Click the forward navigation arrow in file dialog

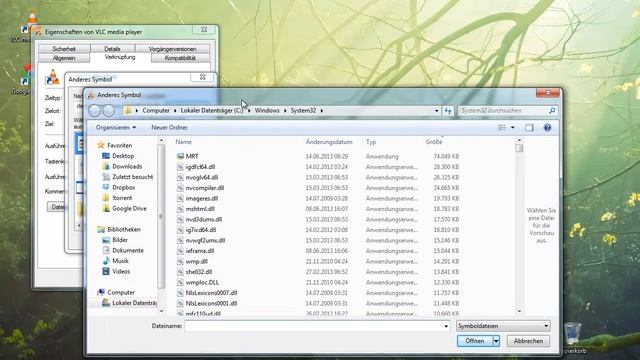(109, 111)
